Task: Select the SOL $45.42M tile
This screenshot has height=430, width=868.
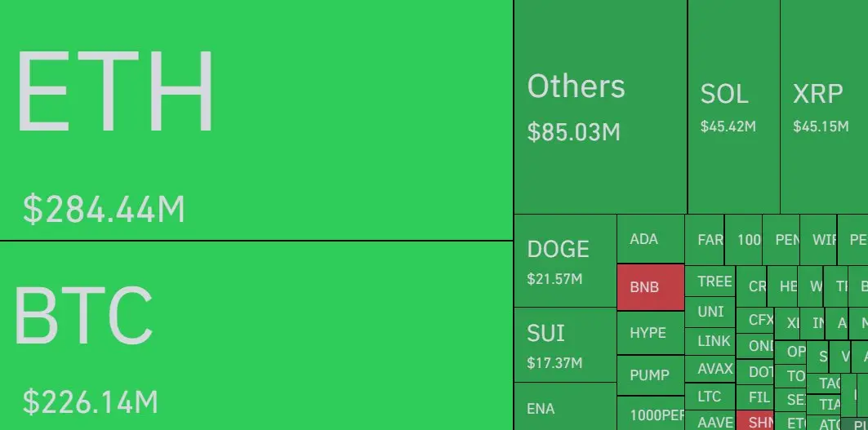Action: tap(733, 107)
